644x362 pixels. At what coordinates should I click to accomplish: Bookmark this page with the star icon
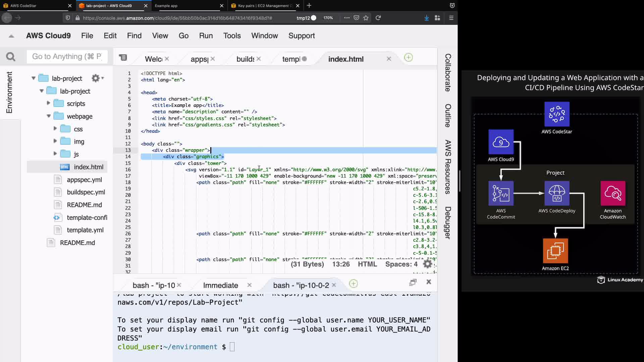(x=366, y=18)
